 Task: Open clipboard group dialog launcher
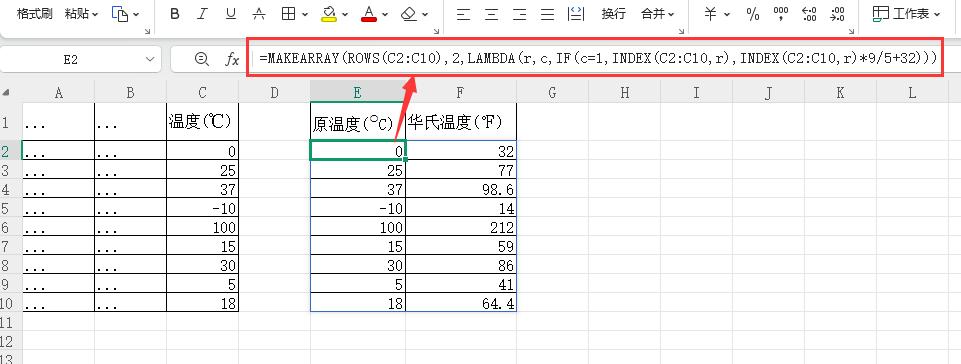coord(147,31)
